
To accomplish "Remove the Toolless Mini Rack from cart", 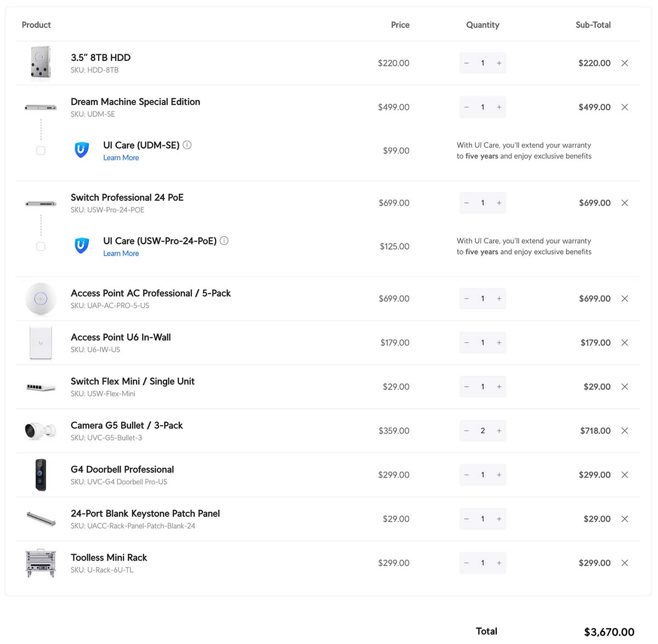I will click(625, 563).
